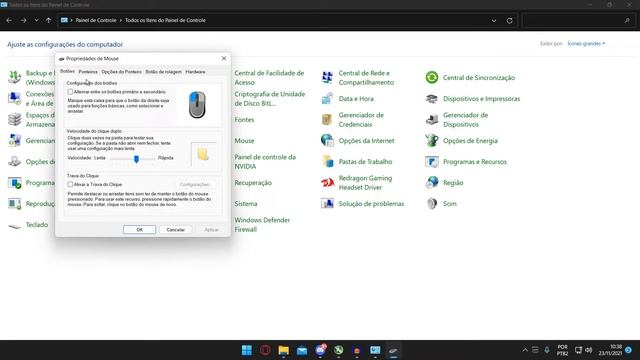The width and height of the screenshot is (640, 360).
Task: Click the double-click test folder
Action: coord(203,154)
